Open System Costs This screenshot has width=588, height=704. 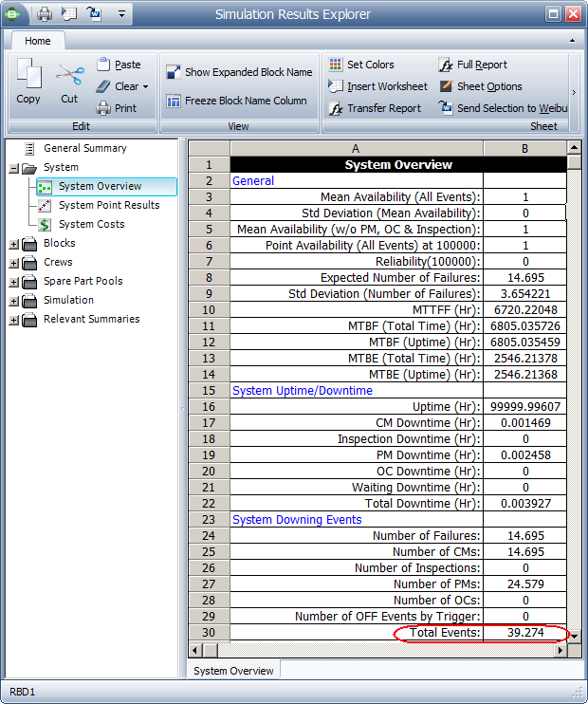point(92,224)
